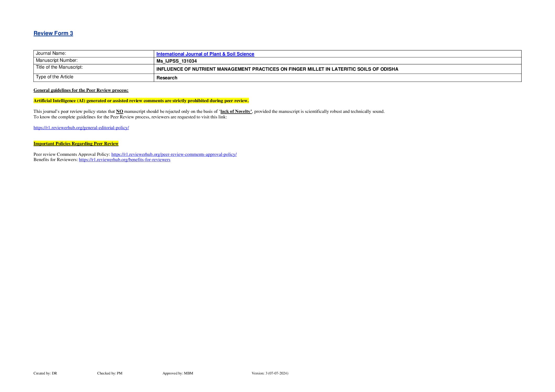Click the Title of the Manuscript label
This screenshot has width=555, height=392.
(59, 67)
